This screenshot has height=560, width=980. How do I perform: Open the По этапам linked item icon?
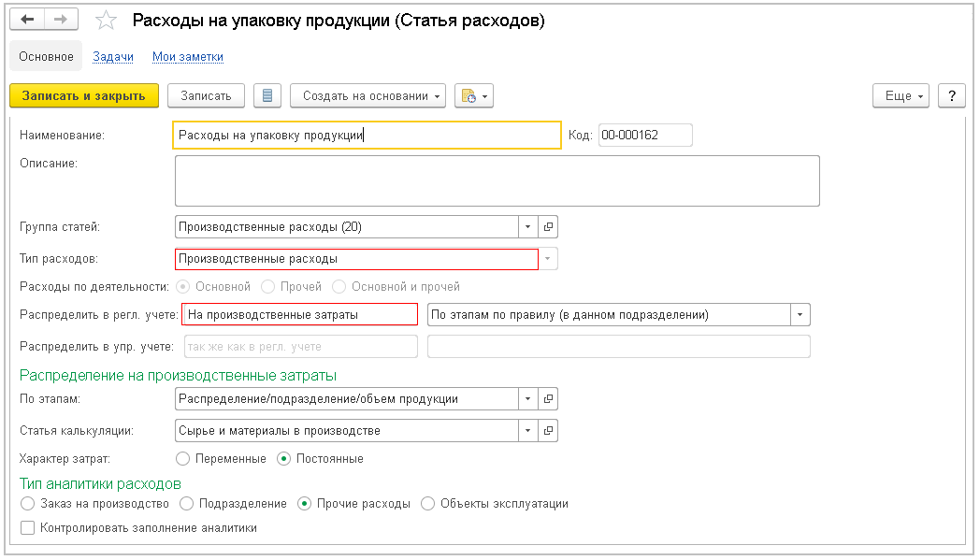click(548, 399)
